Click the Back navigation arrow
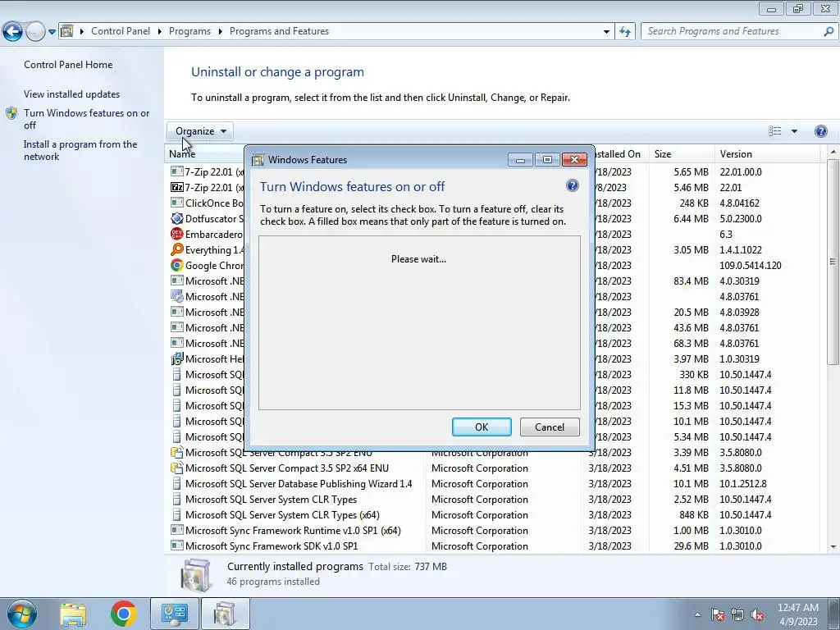840x630 pixels. point(13,32)
